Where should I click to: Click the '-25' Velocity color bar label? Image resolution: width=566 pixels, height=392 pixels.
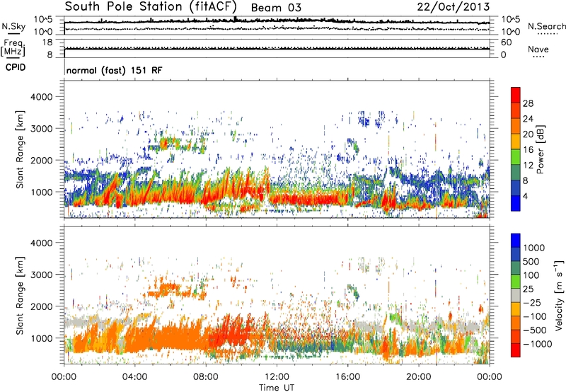coord(531,302)
